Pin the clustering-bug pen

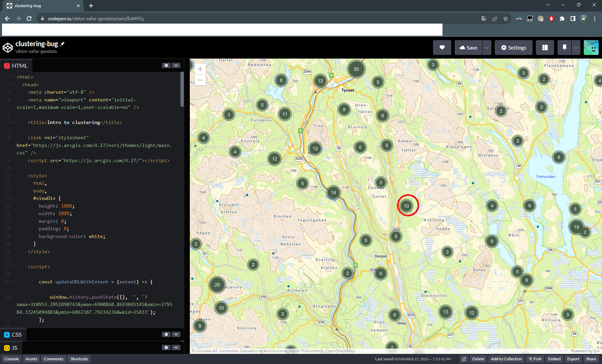(564, 48)
